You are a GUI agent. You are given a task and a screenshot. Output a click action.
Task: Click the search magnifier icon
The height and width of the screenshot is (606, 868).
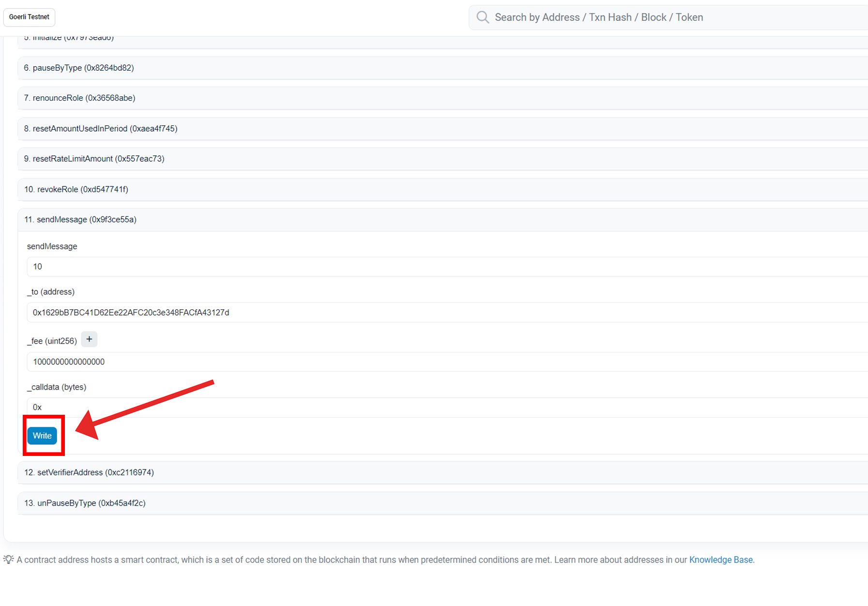point(483,17)
